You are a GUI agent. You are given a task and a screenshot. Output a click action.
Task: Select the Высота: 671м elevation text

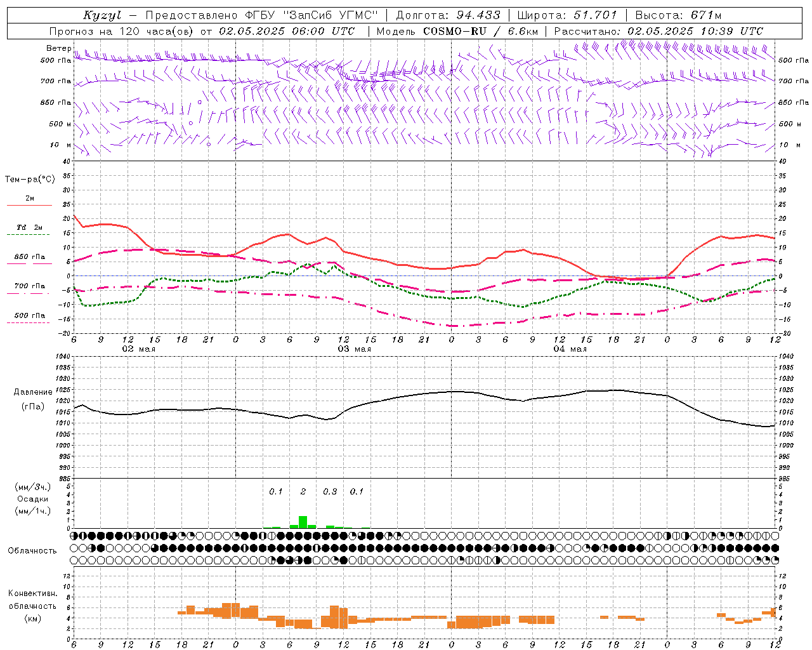click(678, 15)
